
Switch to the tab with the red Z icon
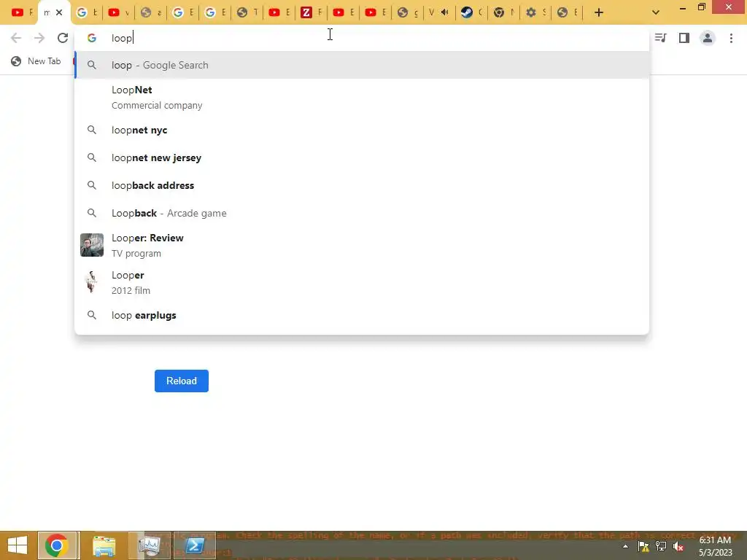[311, 12]
